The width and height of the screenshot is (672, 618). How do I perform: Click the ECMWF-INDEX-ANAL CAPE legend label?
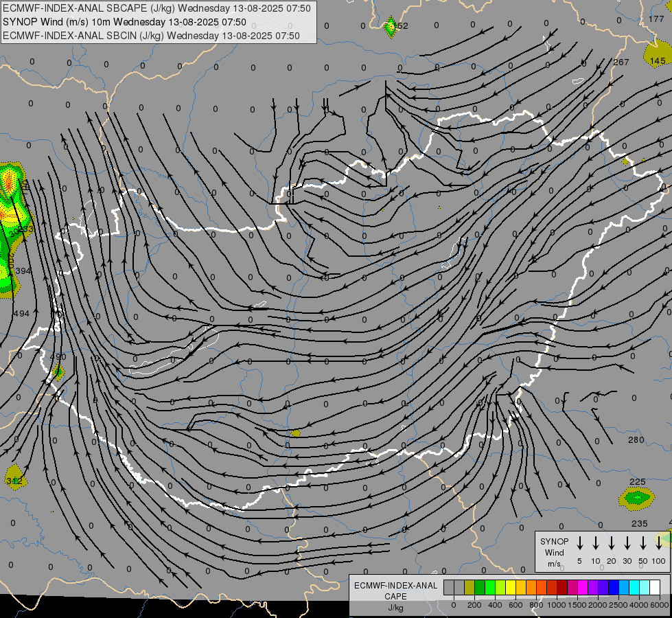(x=395, y=591)
